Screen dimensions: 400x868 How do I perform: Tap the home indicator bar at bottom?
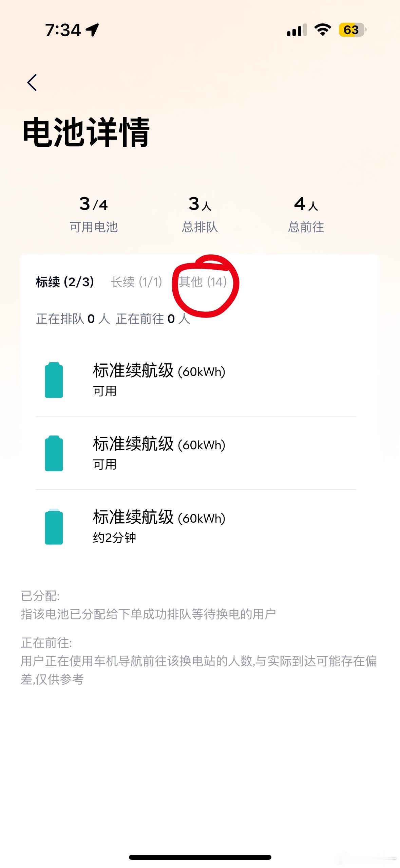pos(200,857)
